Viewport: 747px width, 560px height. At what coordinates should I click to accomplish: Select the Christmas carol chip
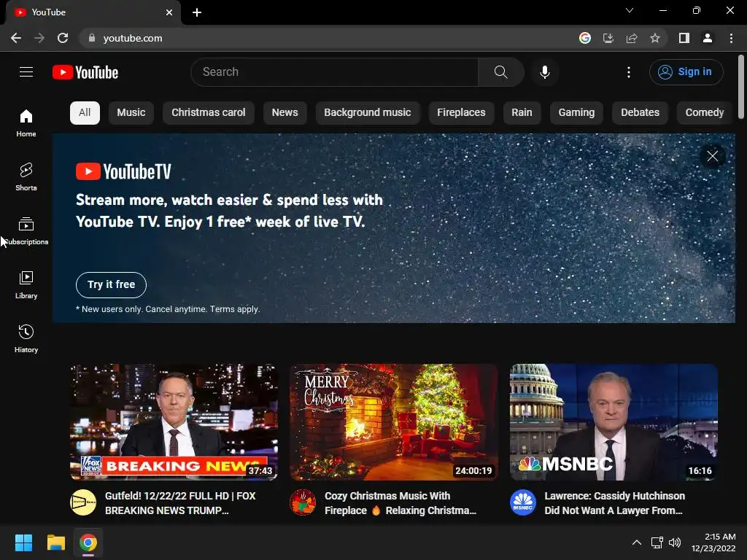(x=208, y=113)
